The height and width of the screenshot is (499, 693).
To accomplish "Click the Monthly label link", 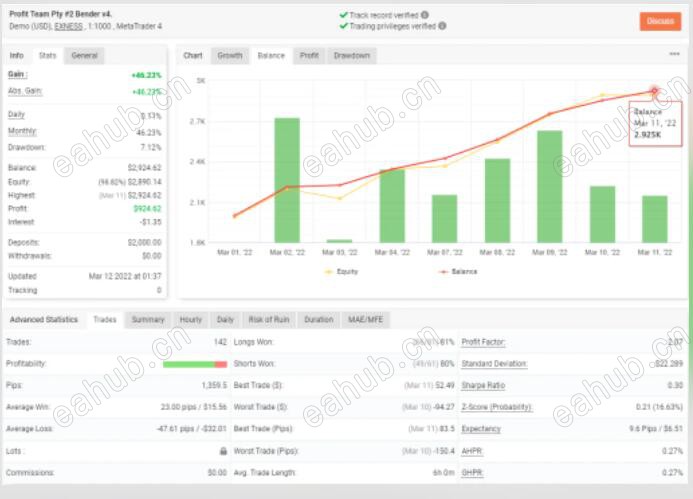I will click(x=22, y=131).
